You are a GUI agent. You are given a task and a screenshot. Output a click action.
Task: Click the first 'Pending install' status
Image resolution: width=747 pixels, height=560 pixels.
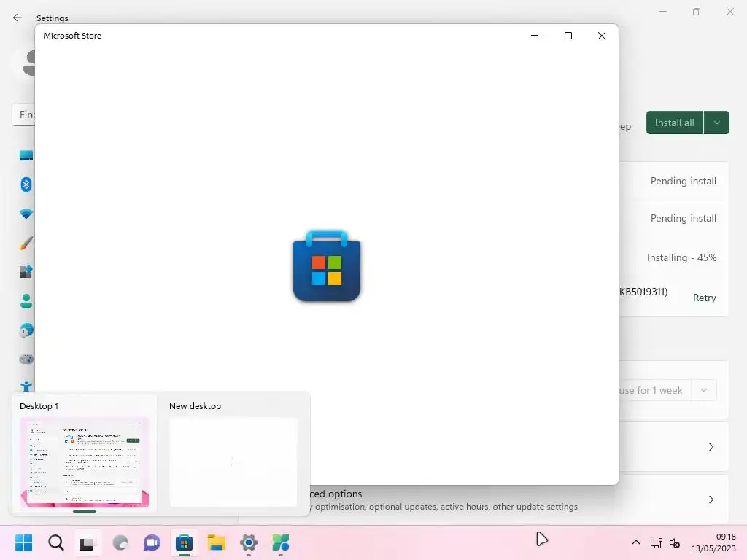pyautogui.click(x=683, y=181)
